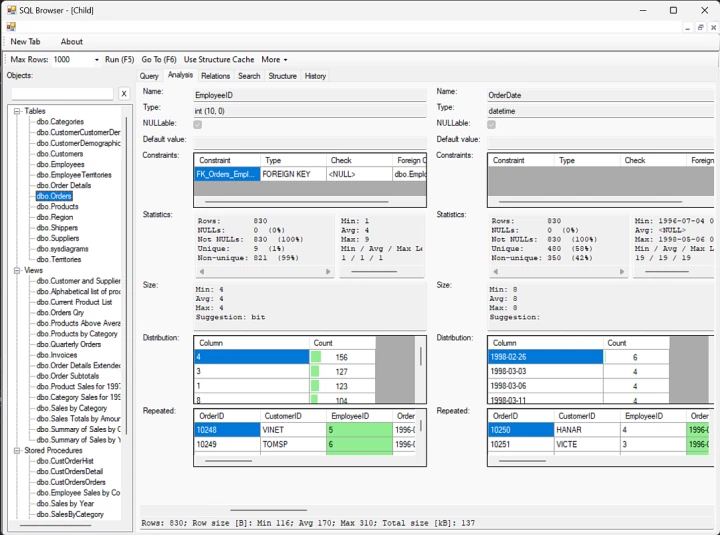Open the New Tab menu
This screenshot has width=720, height=535.
25,42
